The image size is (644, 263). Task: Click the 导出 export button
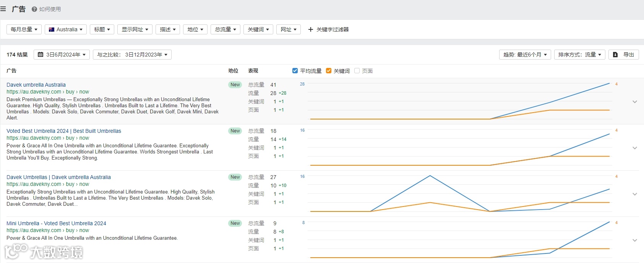(624, 55)
